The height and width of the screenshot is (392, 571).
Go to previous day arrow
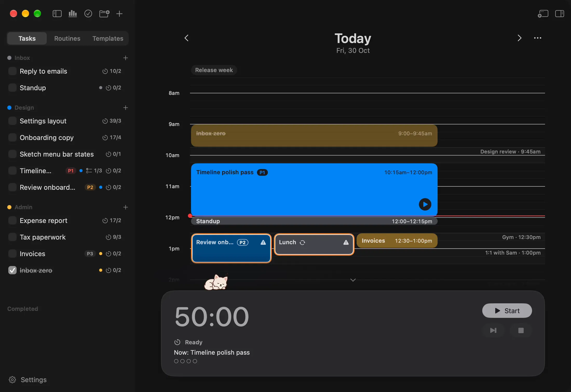186,38
